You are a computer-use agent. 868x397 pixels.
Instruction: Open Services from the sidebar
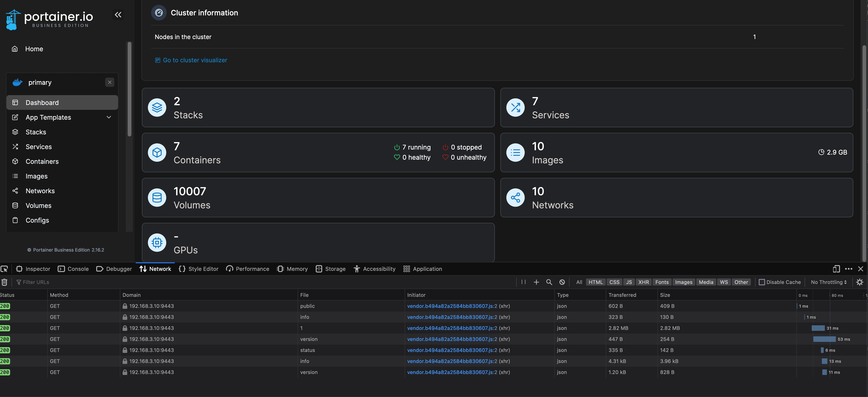point(62,147)
